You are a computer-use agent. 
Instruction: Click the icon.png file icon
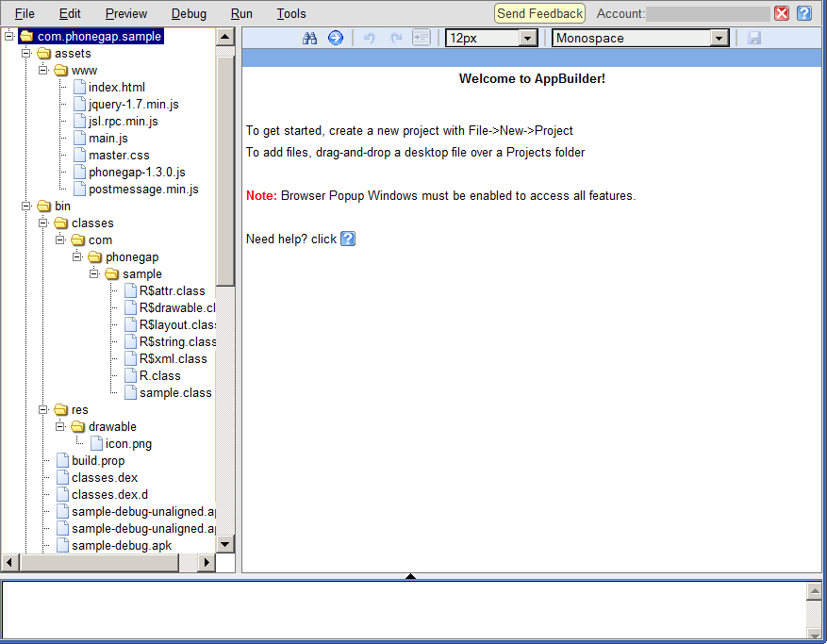pyautogui.click(x=96, y=443)
